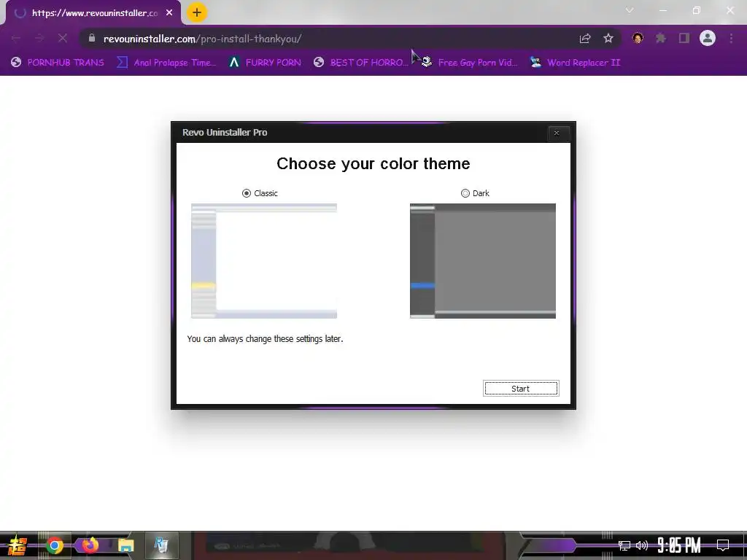Open the notification center icon
Screen dimensions: 747x560
click(x=723, y=545)
